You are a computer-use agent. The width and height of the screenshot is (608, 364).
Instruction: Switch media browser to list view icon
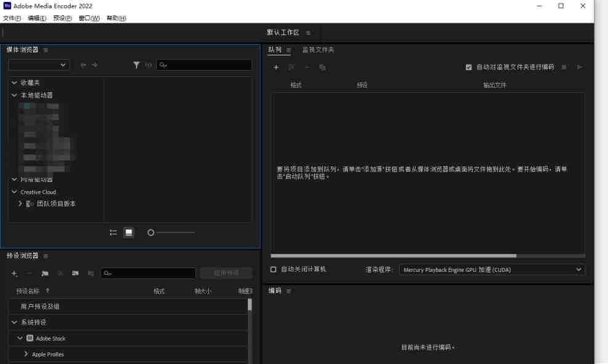[113, 232]
